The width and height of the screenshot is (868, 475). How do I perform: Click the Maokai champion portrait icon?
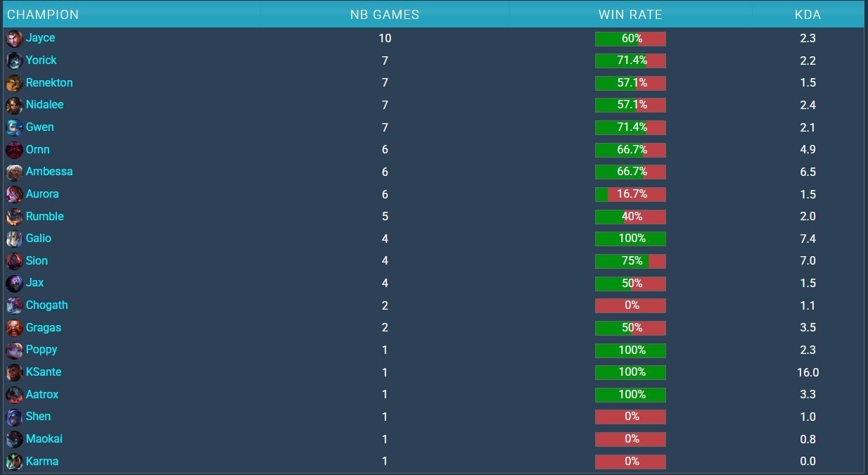(x=14, y=439)
